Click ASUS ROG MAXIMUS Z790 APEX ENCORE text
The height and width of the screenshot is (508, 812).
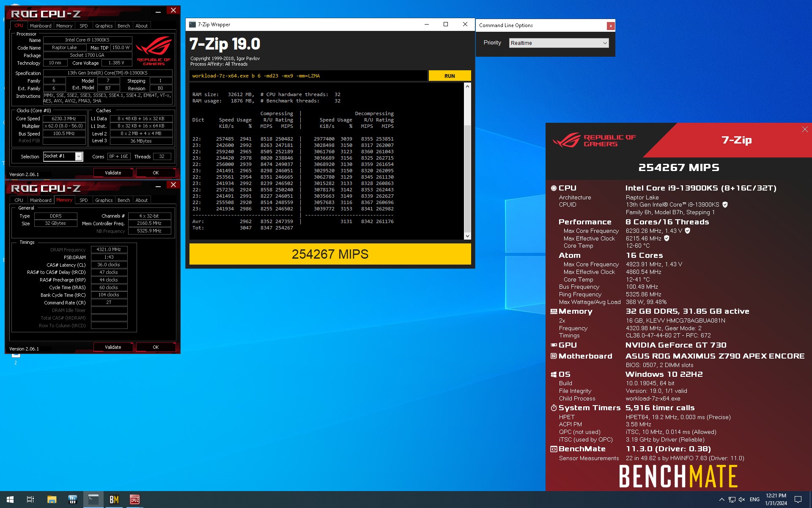(715, 356)
